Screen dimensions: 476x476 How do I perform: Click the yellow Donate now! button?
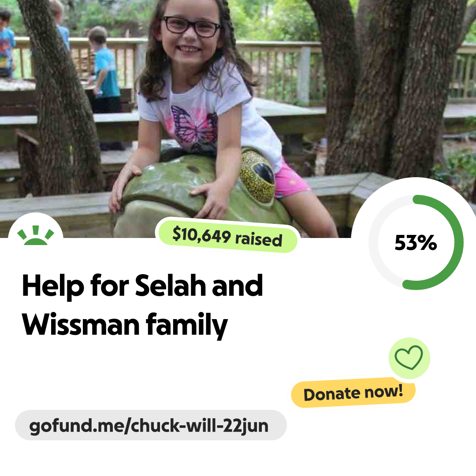pos(353,393)
